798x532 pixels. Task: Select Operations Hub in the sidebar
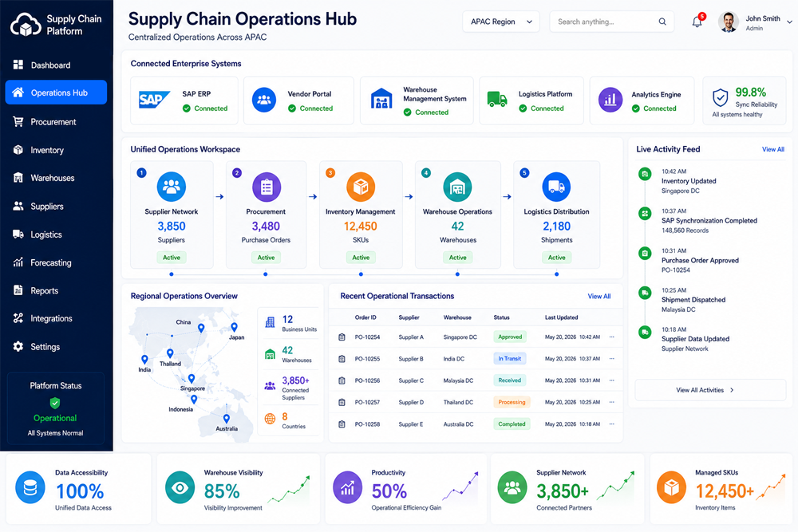(x=56, y=92)
